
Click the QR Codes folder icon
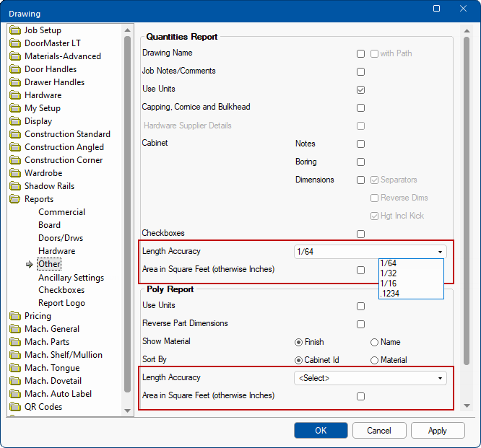click(15, 407)
